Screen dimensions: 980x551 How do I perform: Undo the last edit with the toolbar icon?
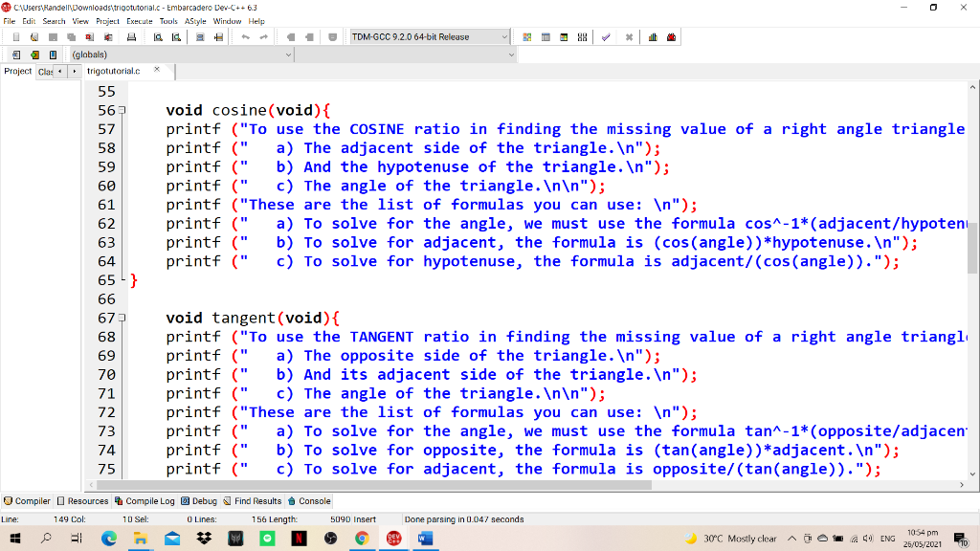click(x=245, y=37)
